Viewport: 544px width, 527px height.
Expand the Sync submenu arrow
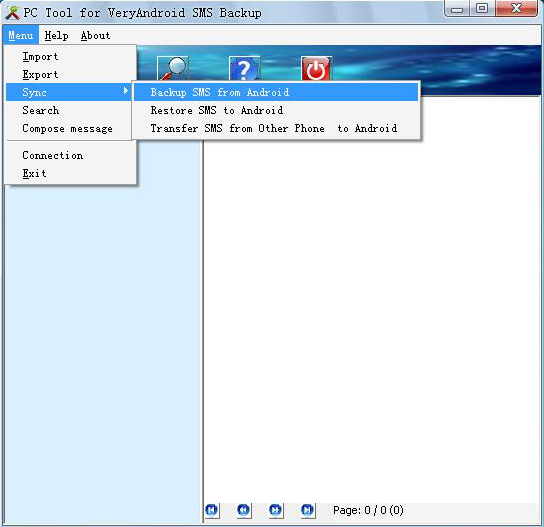tap(126, 91)
